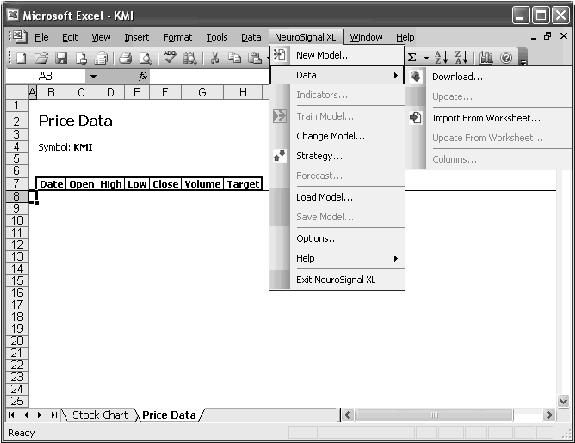Image resolution: width=575 pixels, height=443 pixels.
Task: Choose Load Model menu entry
Action: [337, 197]
